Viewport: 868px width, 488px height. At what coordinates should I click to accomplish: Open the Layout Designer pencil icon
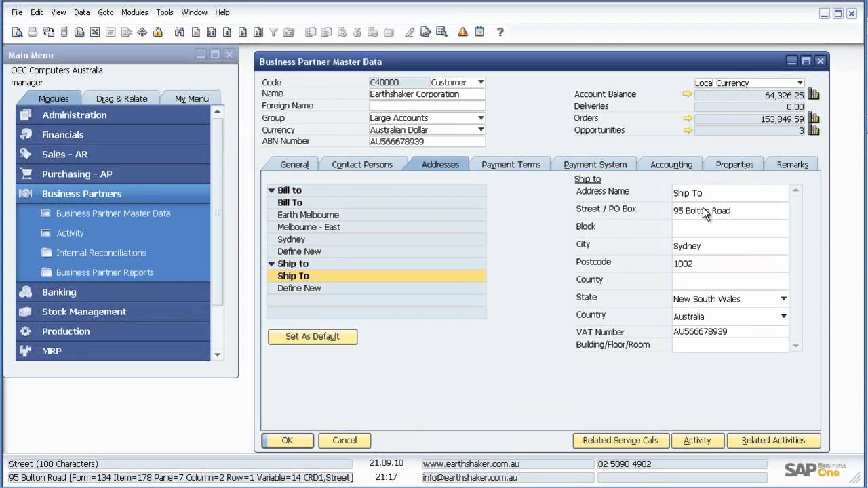coord(409,32)
